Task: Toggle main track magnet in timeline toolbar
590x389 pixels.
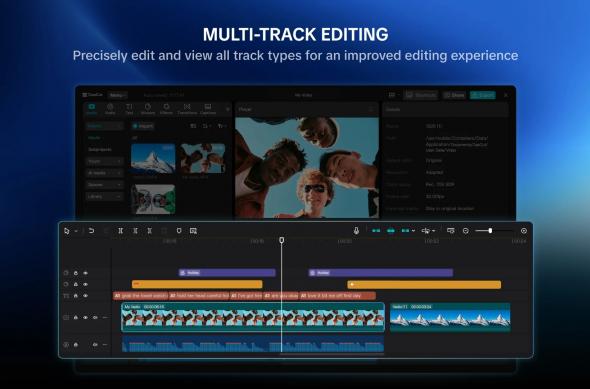Action: [376, 231]
